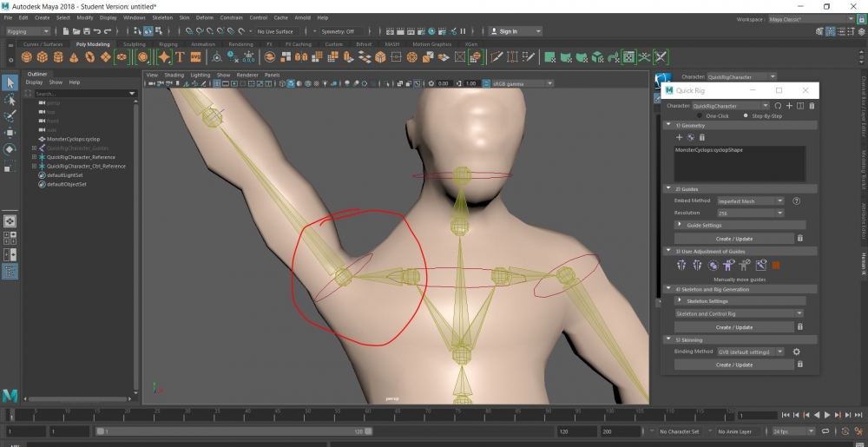Viewport: 868px width, 447px height.
Task: Toggle the orange color guide button
Action: [x=776, y=265]
